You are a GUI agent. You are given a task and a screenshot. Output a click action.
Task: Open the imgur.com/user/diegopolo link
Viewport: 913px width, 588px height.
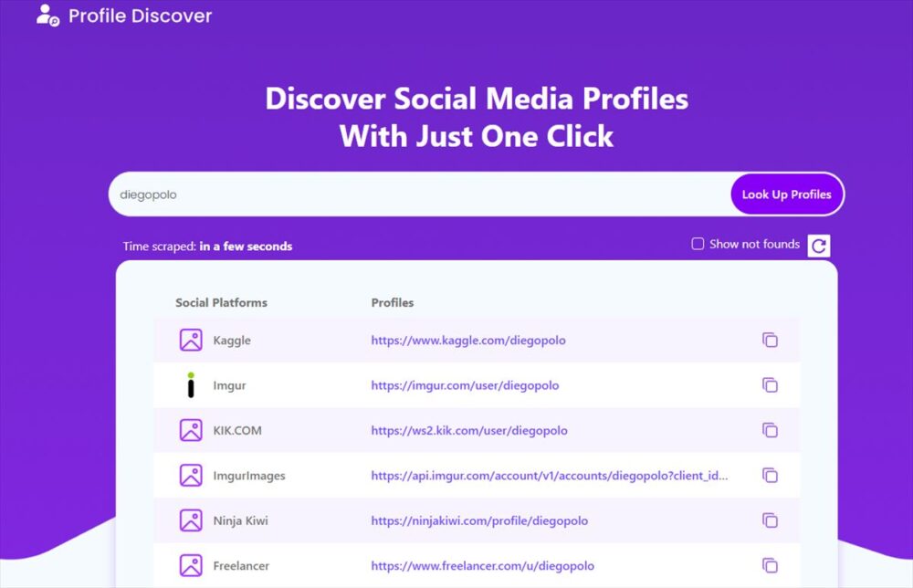point(465,385)
